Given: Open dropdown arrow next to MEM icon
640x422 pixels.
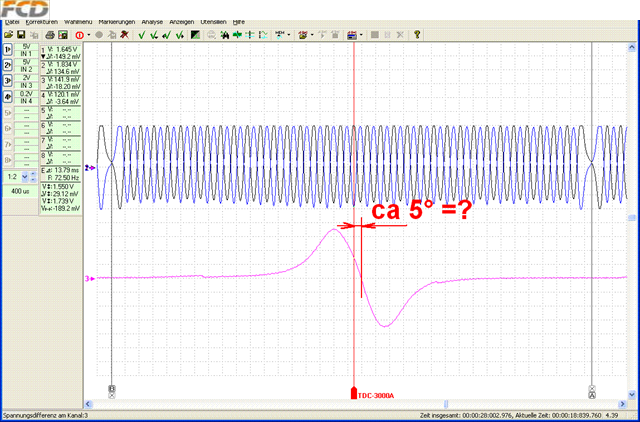Looking at the screenshot, I should pyautogui.click(x=289, y=35).
